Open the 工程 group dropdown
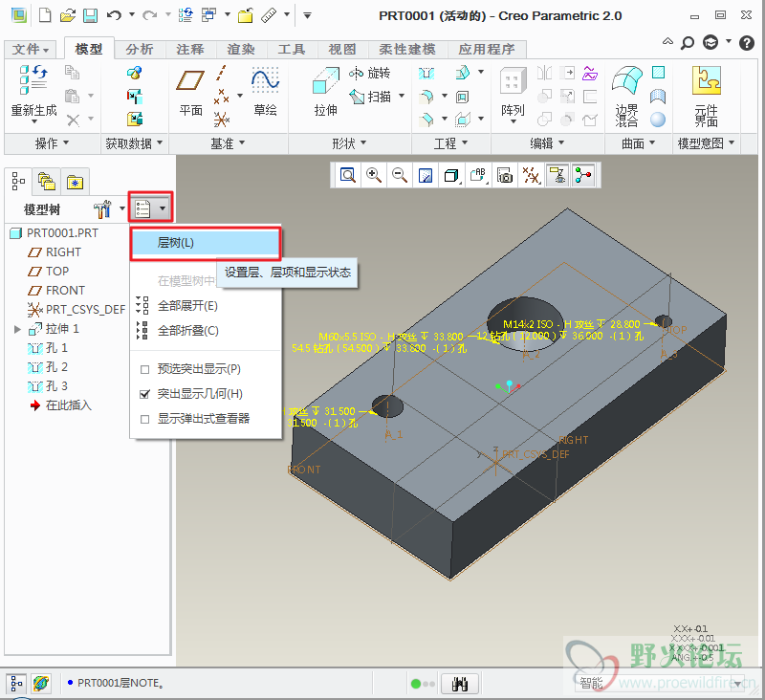The image size is (765, 700). click(x=450, y=143)
